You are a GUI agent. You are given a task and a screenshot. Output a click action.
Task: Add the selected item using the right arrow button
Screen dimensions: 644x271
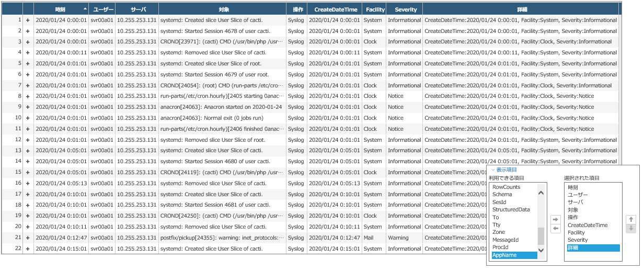(x=556, y=219)
